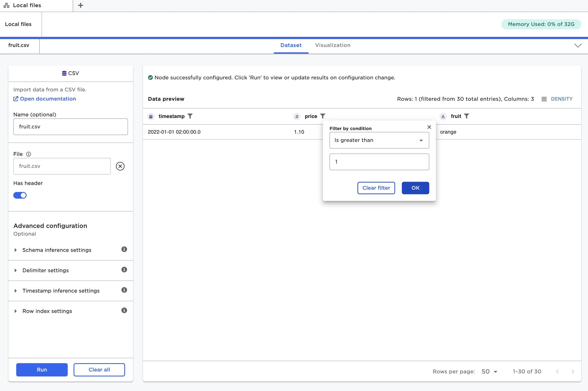588x391 pixels.
Task: Click the timestamp column filter icon
Action: click(190, 116)
